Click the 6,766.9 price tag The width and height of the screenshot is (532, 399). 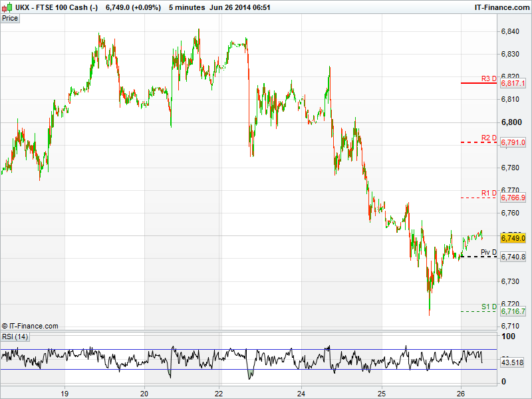[x=513, y=198]
